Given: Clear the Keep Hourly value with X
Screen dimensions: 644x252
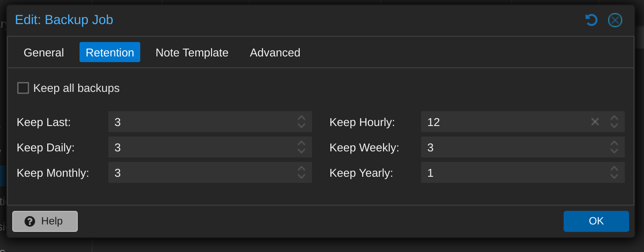Looking at the screenshot, I should click(595, 122).
